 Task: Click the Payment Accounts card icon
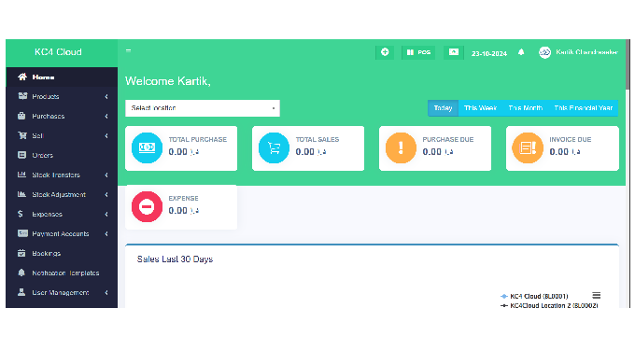point(22,233)
